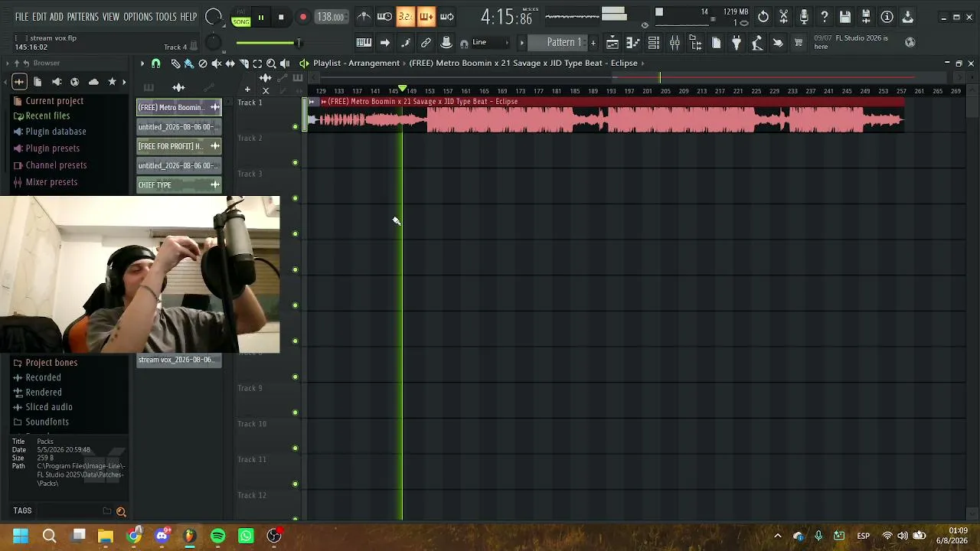Open the FILE menu
Screen dimensions: 980x551
tap(21, 17)
